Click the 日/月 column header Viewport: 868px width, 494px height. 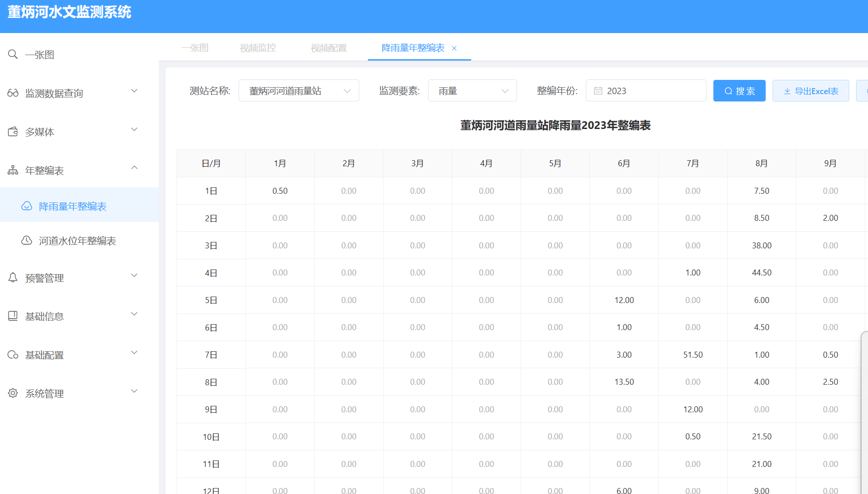click(211, 163)
